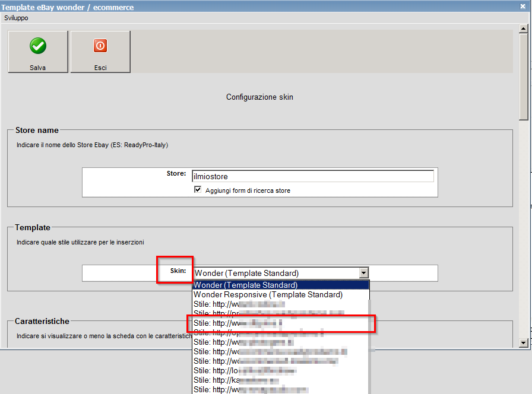Screen dimensions: 532x394
Task: Click the Store name section title
Action: (37, 130)
